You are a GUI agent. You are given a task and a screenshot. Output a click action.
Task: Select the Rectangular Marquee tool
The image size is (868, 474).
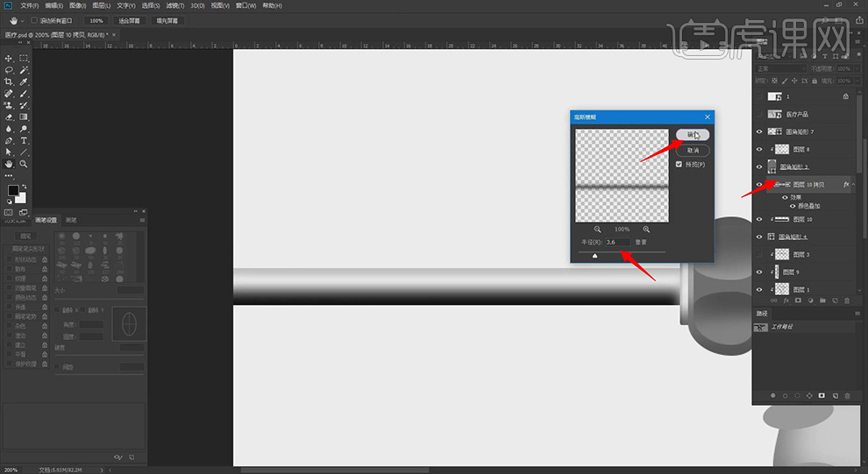point(24,58)
